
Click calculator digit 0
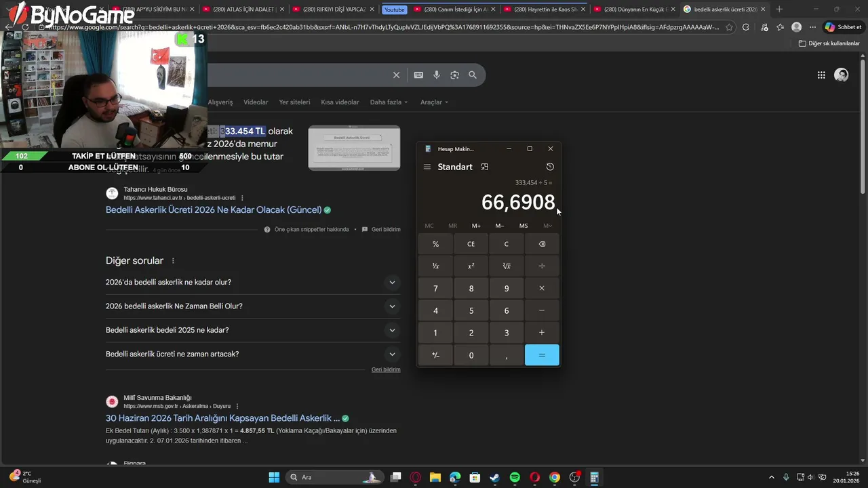(x=471, y=355)
